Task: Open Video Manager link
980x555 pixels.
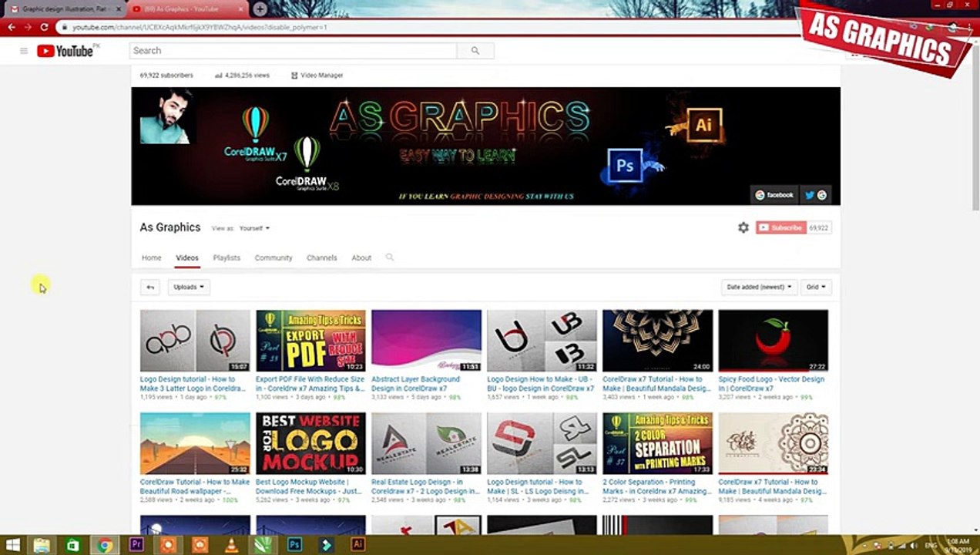Action: point(317,76)
